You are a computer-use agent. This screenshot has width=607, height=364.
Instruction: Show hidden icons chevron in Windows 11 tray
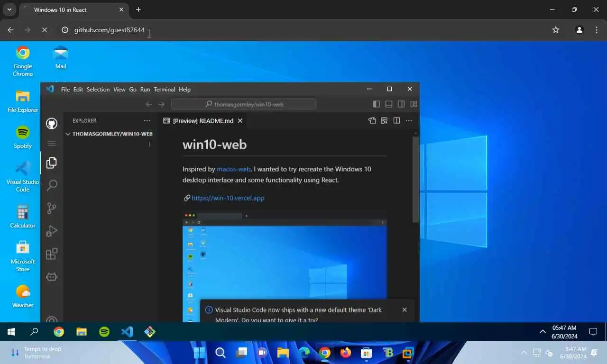click(524, 353)
